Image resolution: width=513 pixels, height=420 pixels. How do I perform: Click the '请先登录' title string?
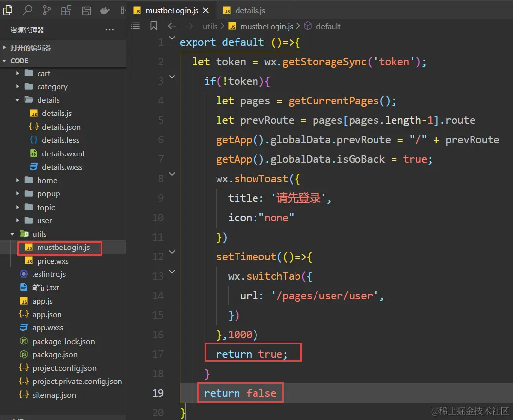pyautogui.click(x=298, y=198)
